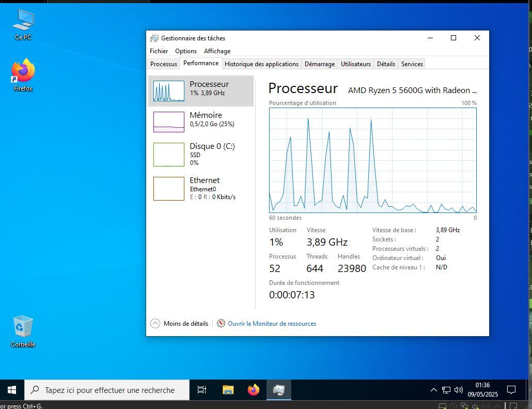Switch to the Processus tab
Viewport: 532px width, 409px height.
pos(164,64)
